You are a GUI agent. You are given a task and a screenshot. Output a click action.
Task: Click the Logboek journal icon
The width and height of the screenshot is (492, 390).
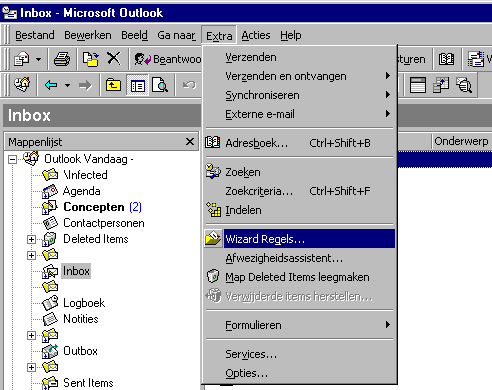[x=50, y=303]
